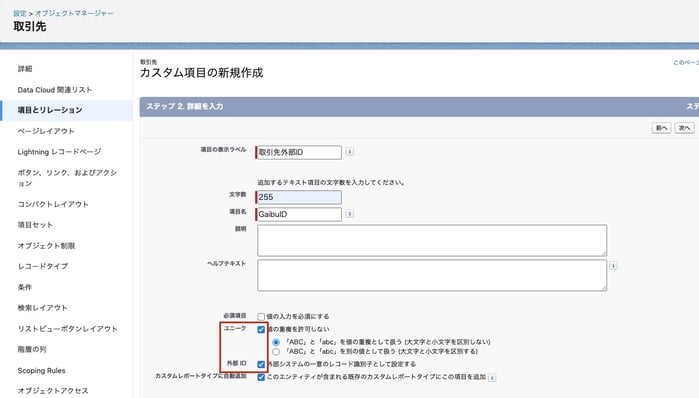This screenshot has width=699, height=398.
Task: Click the このページ help link
Action: point(686,62)
